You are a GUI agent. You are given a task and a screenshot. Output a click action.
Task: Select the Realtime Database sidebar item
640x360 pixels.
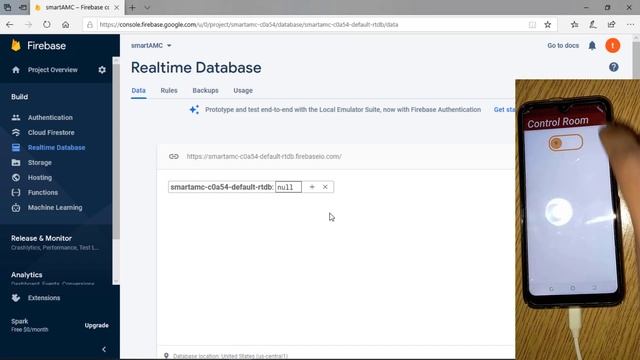click(x=56, y=148)
